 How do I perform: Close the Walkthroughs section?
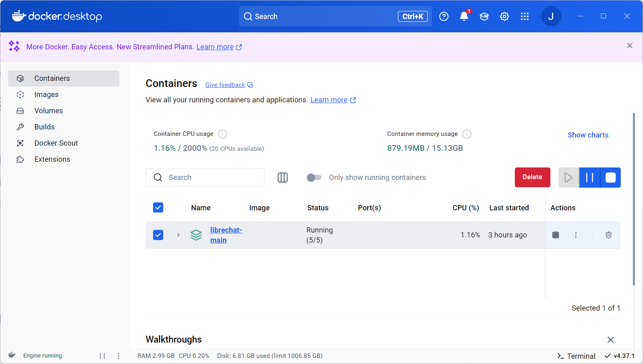pos(611,340)
